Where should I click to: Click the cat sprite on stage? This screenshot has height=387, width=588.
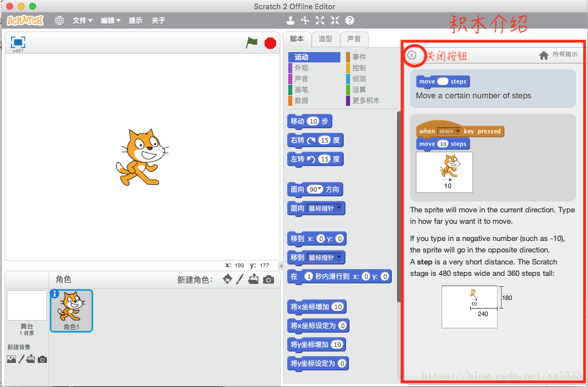tap(142, 157)
